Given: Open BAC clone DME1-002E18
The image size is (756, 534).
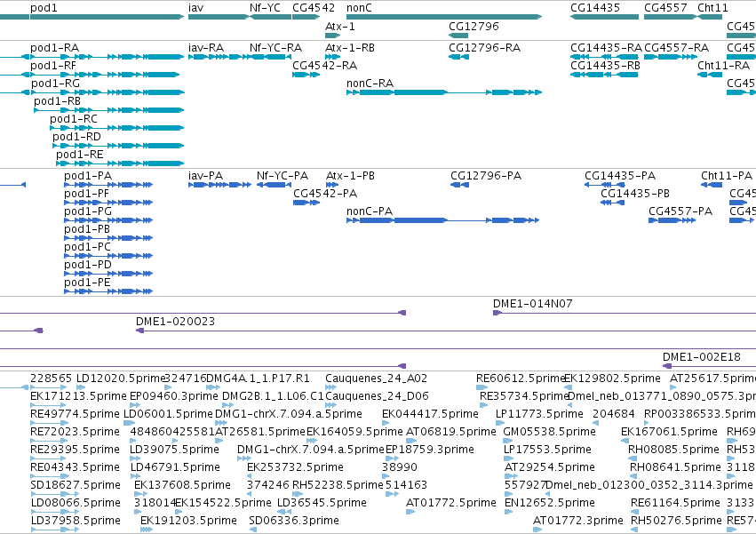Looking at the screenshot, I should click(702, 357).
